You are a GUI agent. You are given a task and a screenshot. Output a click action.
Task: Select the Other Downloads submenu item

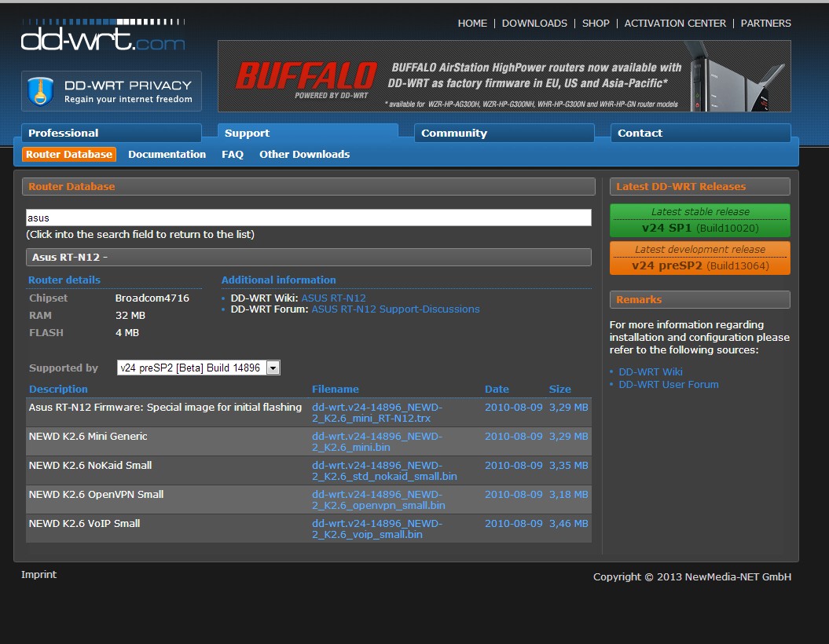pyautogui.click(x=304, y=154)
